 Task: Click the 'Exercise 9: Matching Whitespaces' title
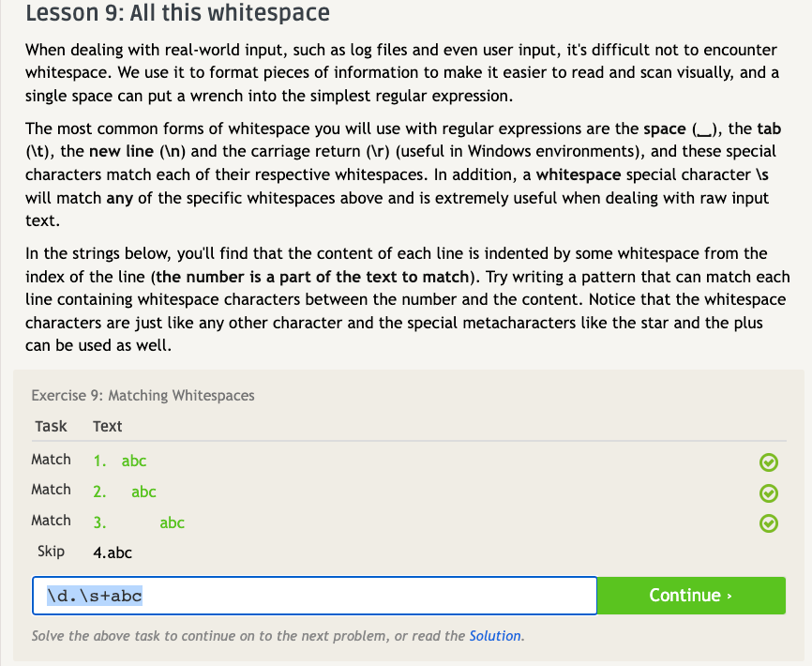143,396
